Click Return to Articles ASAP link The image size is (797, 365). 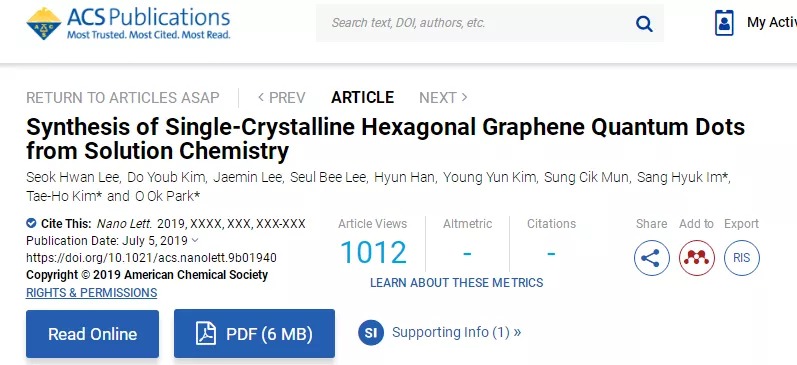pos(123,97)
